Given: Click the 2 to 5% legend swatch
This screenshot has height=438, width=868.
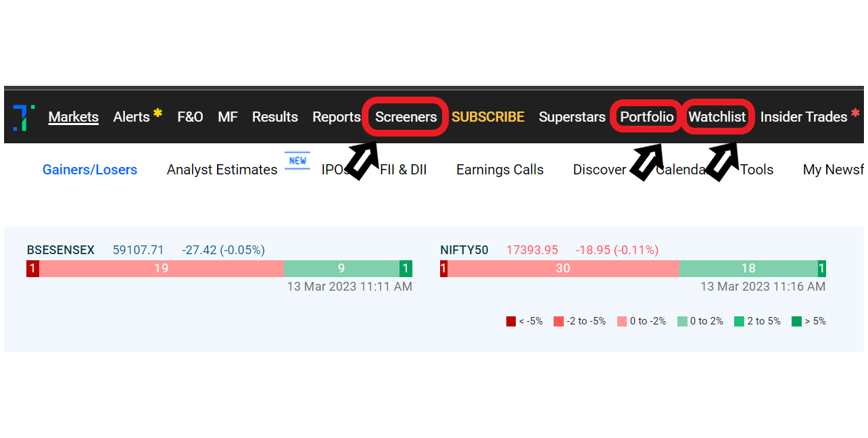Looking at the screenshot, I should tap(739, 321).
